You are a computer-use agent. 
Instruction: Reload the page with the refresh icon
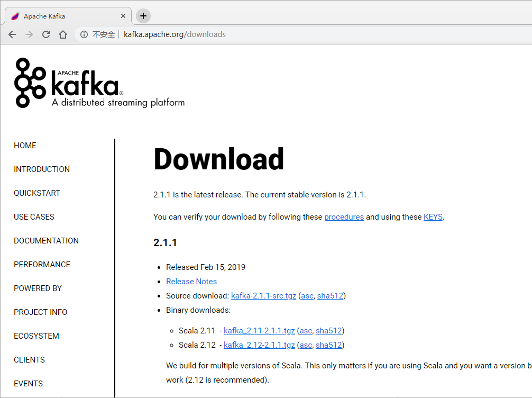pos(46,34)
